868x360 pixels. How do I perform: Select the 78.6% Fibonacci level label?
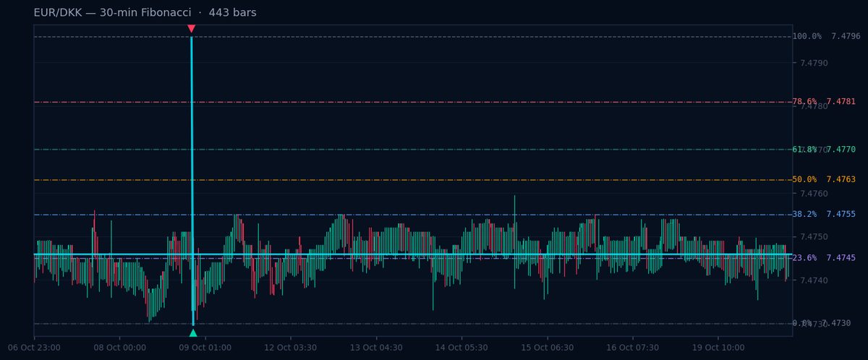click(x=804, y=102)
